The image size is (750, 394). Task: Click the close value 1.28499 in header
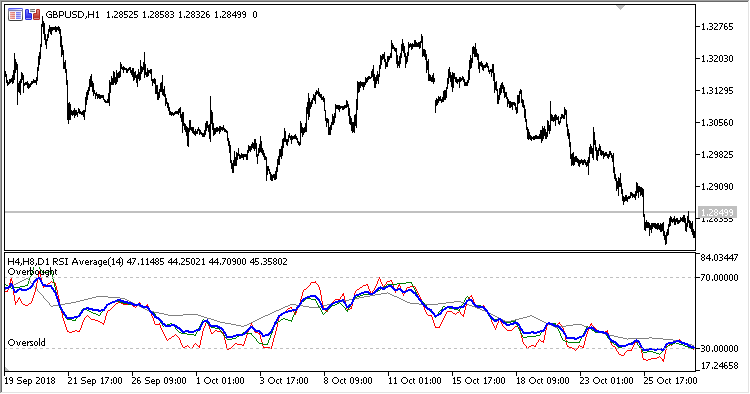click(230, 15)
